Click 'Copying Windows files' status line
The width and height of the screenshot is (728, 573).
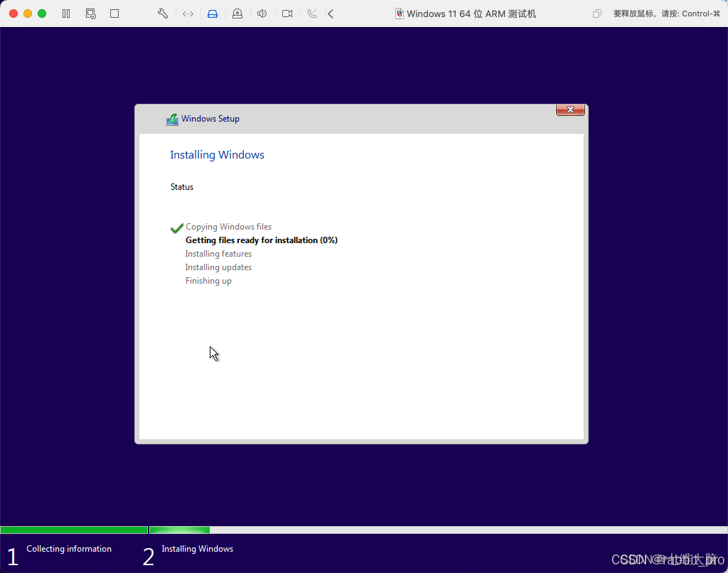pos(228,227)
